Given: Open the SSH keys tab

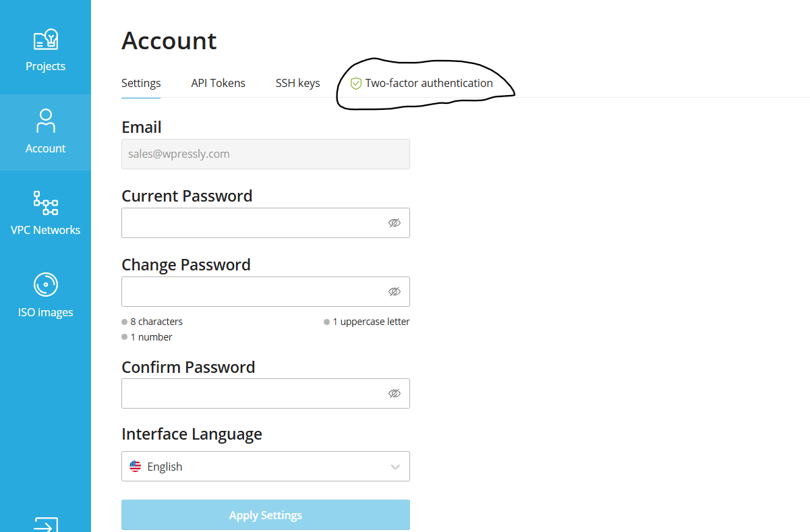Looking at the screenshot, I should click(x=297, y=83).
